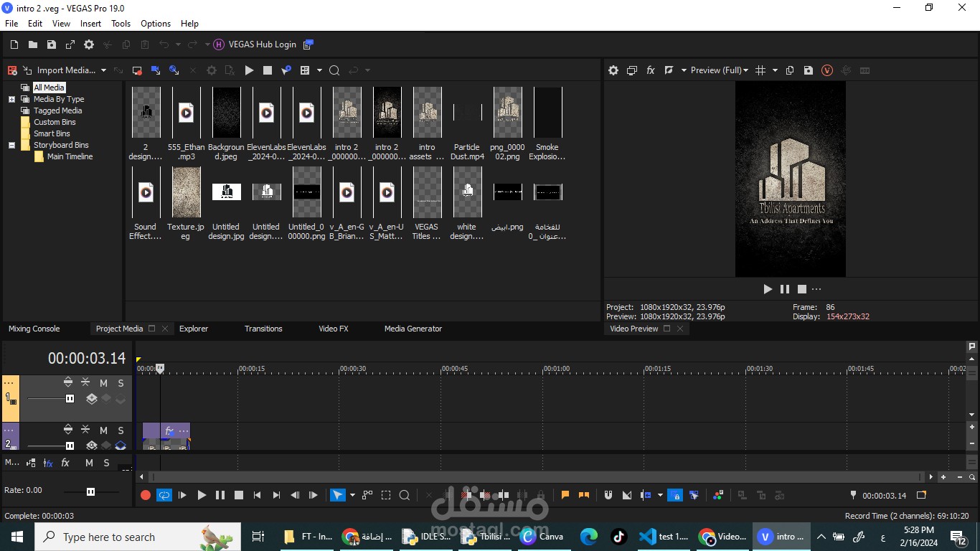
Task: Click the Search media magnifier icon
Action: [x=334, y=70]
